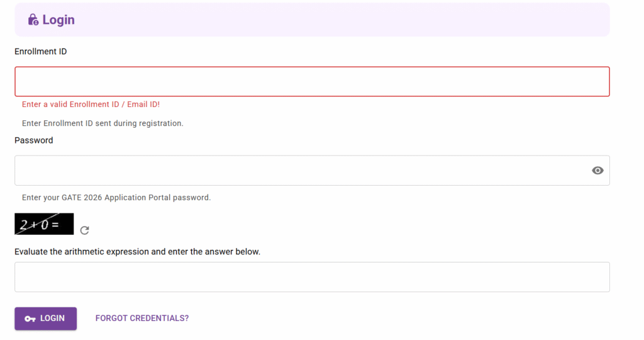Screen dimensions: 644x340
Task: Click the Password field label
Action: [x=34, y=140]
